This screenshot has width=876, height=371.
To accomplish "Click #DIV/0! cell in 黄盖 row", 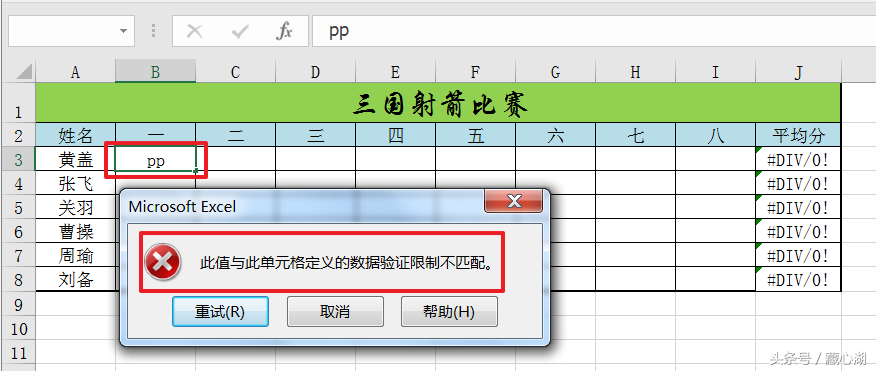I will pyautogui.click(x=798, y=159).
